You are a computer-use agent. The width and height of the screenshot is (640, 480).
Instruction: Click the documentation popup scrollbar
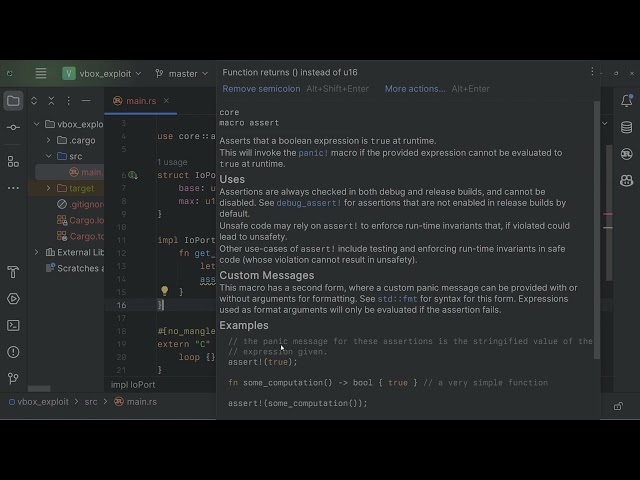click(x=597, y=230)
